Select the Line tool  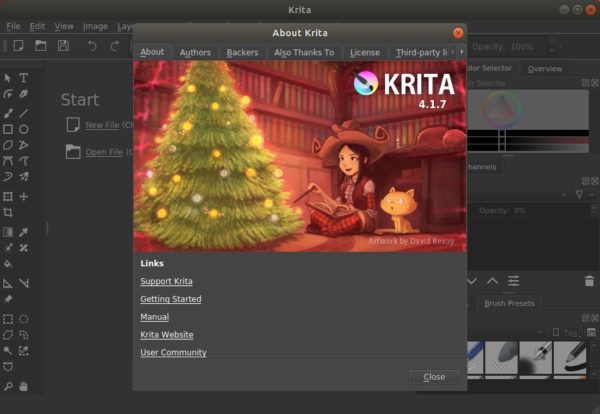(x=24, y=113)
